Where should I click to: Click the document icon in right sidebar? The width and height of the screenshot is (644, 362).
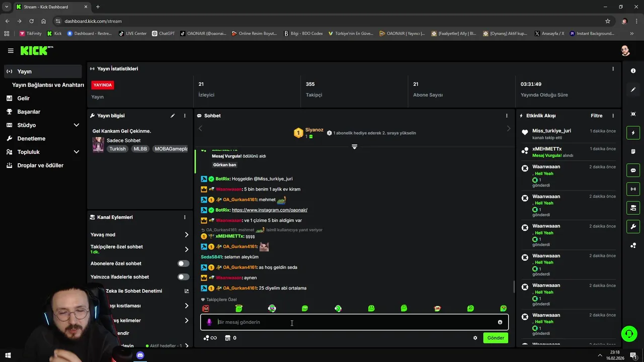[633, 151]
